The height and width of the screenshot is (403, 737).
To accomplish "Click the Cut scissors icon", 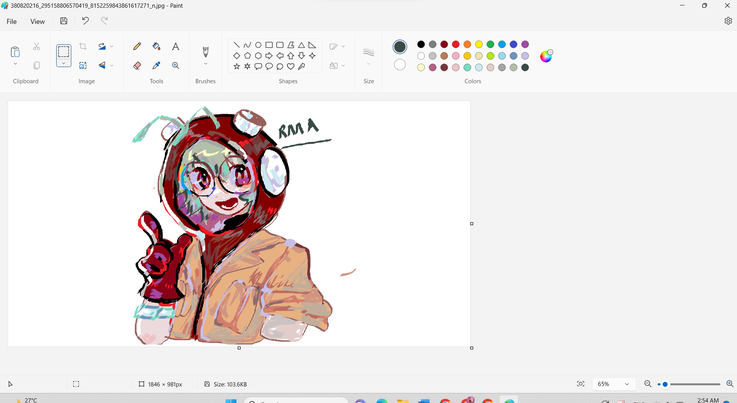I will click(x=37, y=47).
